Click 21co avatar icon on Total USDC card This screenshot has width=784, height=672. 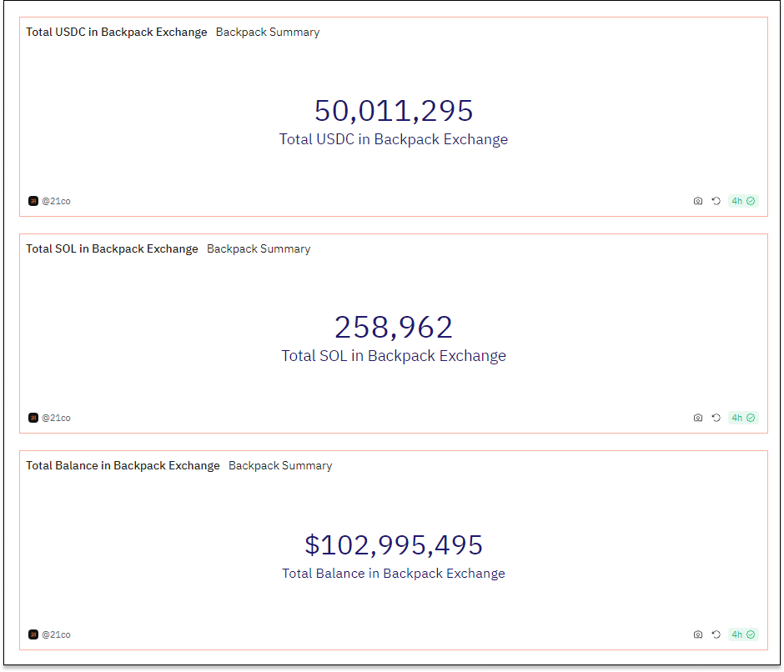33,201
